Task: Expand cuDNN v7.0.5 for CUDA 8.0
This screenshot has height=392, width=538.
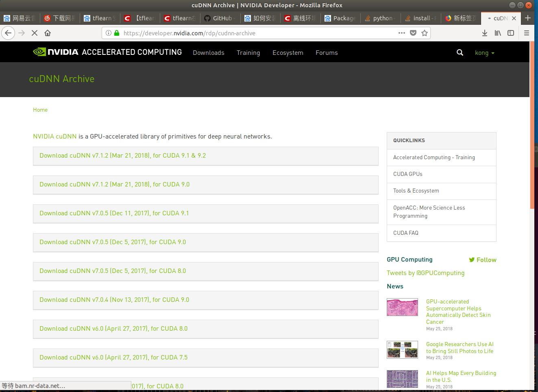Action: click(206, 271)
